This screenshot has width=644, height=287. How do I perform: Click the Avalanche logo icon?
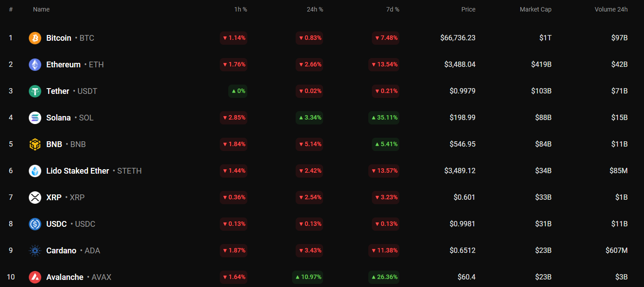[35, 277]
